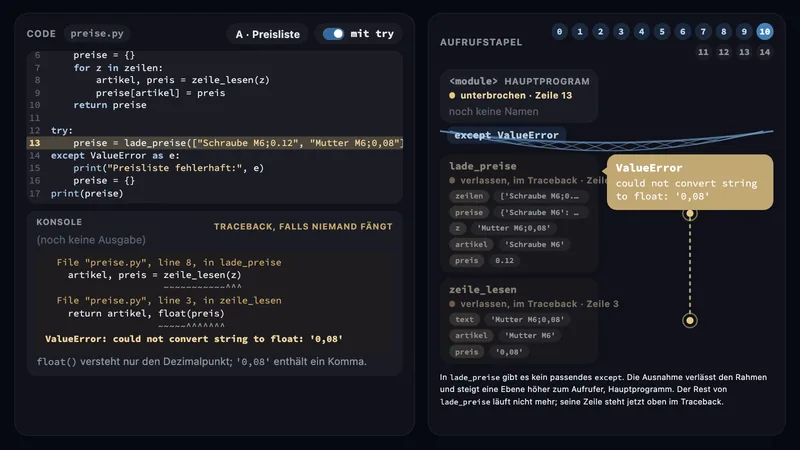The width and height of the screenshot is (800, 450).
Task: Select the preise.py file chip
Action: click(97, 34)
